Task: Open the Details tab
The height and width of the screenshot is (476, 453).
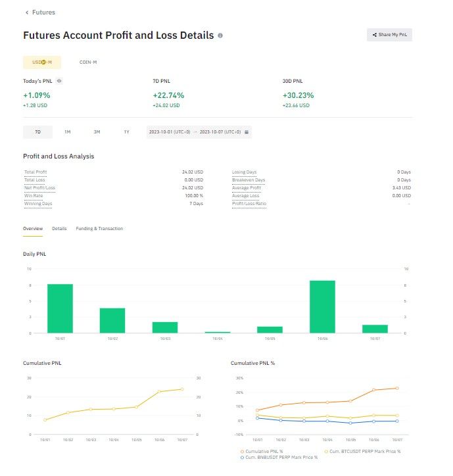Action: [59, 229]
